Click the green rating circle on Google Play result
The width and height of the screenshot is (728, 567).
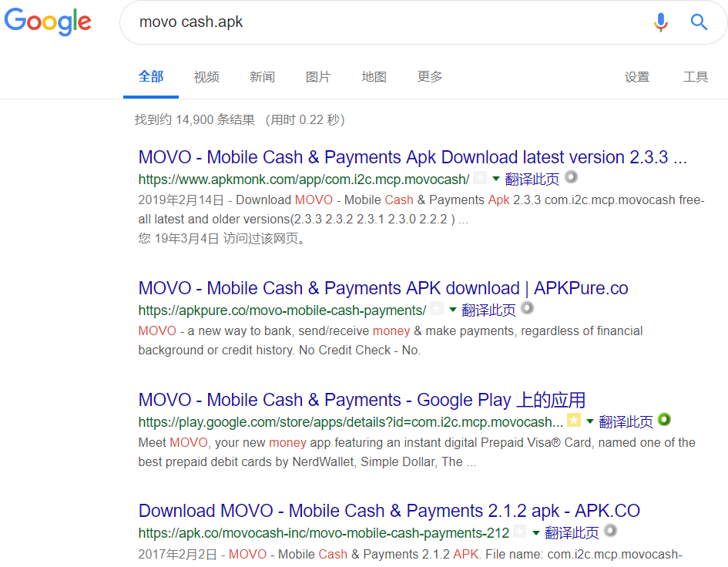tap(664, 419)
